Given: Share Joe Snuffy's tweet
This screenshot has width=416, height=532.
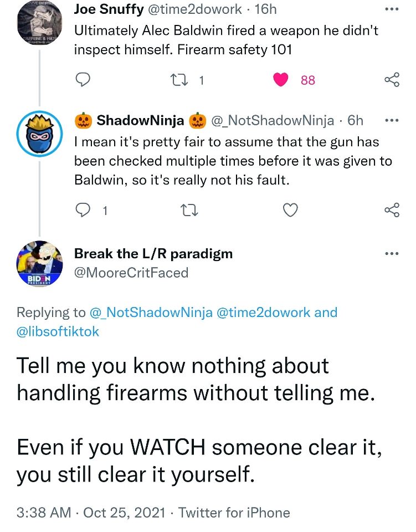Looking at the screenshot, I should pos(392,80).
